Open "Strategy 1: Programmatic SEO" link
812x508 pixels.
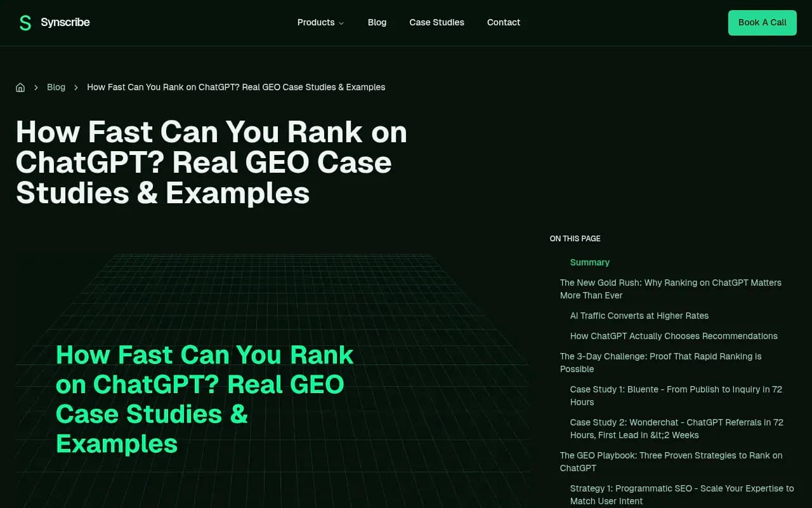point(681,495)
